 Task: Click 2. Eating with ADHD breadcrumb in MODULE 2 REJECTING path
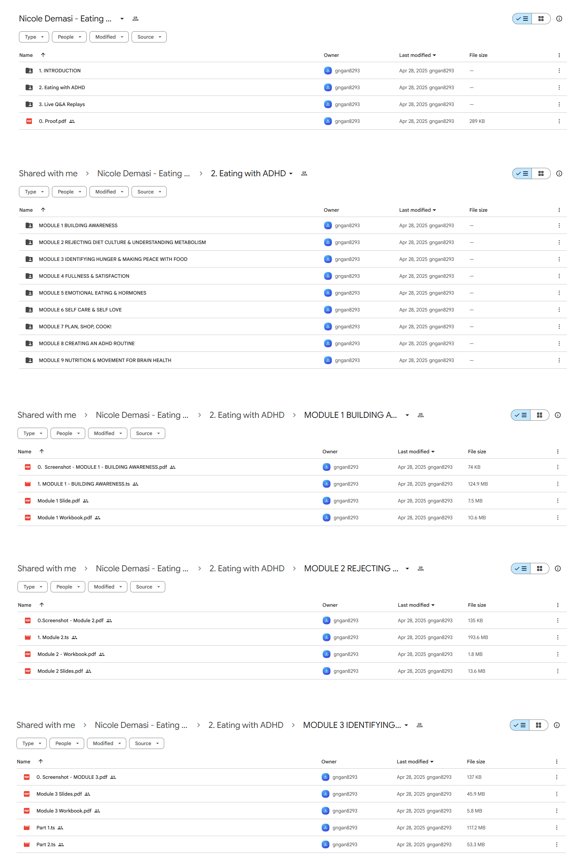(x=247, y=568)
